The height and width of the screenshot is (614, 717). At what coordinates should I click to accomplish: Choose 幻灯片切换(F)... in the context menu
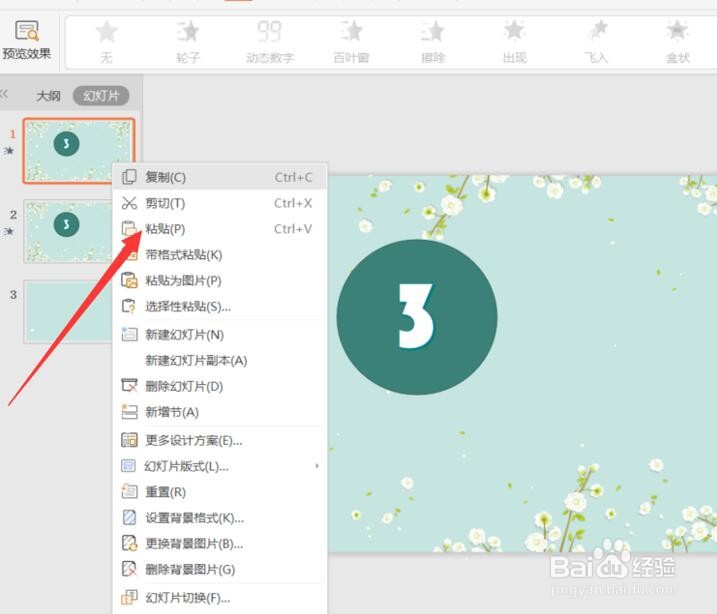coord(220,598)
